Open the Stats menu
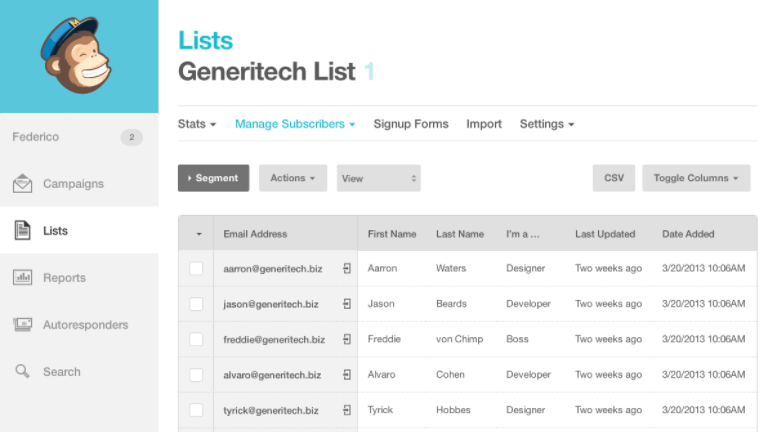This screenshot has width=767, height=432. coord(197,124)
